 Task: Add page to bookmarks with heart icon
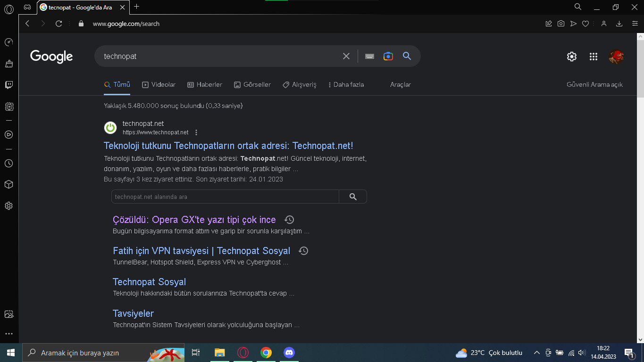pyautogui.click(x=585, y=24)
